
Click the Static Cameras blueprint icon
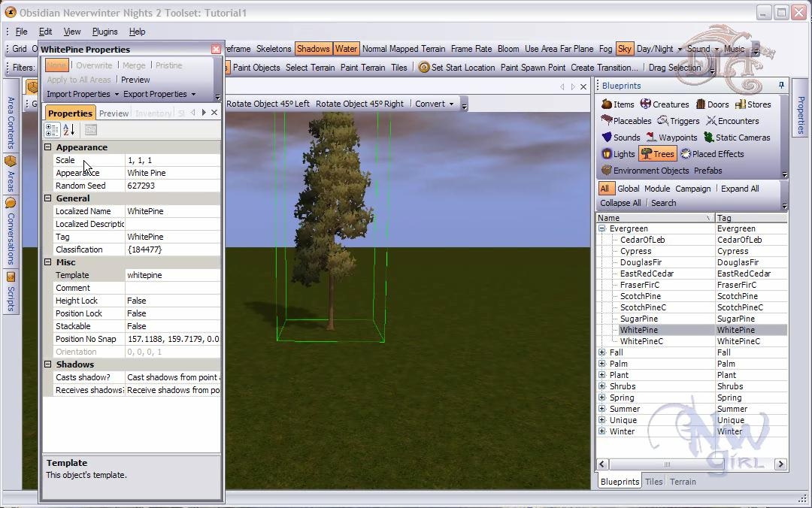(708, 138)
